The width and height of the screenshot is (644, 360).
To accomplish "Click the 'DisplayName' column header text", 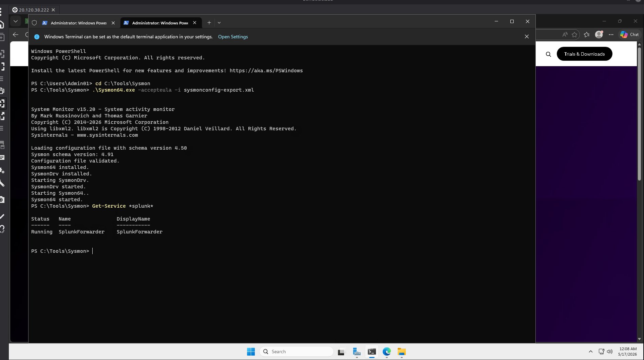I will (133, 219).
